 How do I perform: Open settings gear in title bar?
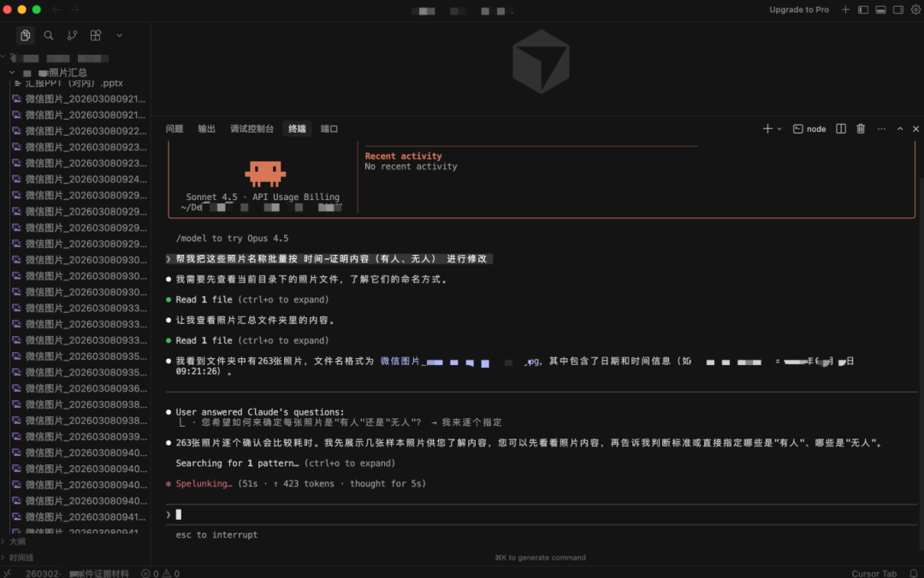[915, 10]
